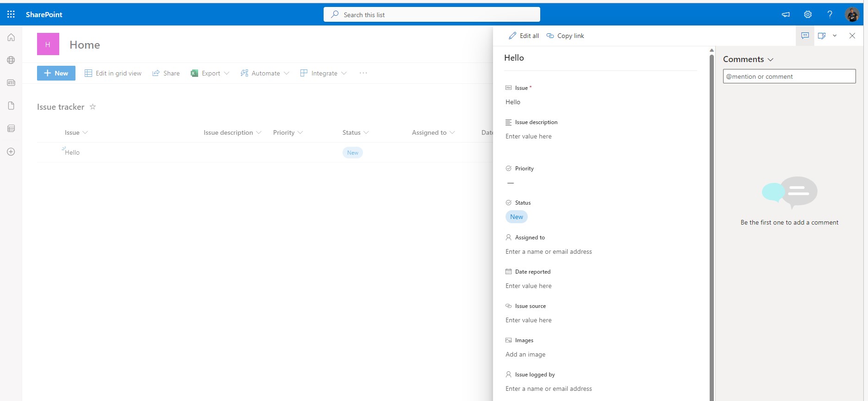868x401 pixels.
Task: Go to the Home icon in left rail
Action: 11,38
